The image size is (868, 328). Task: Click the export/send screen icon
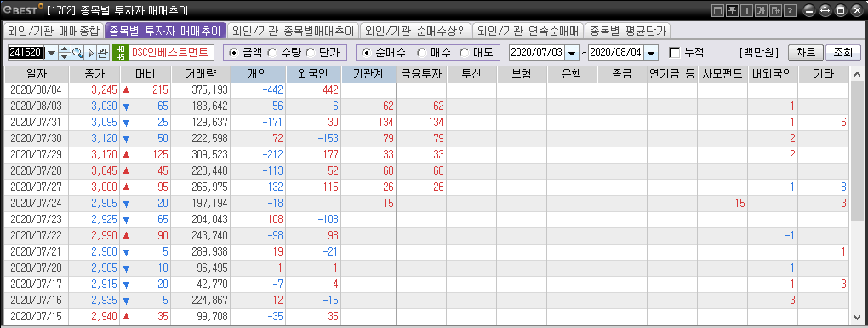pos(775,10)
